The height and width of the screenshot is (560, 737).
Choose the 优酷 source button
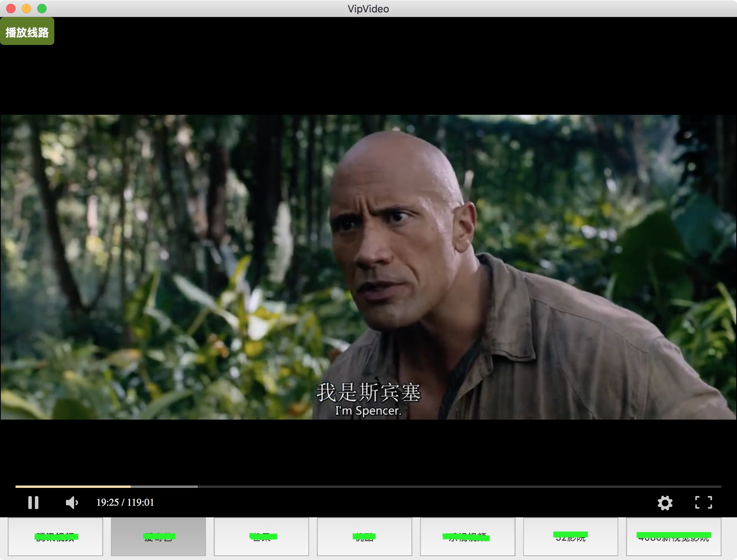coord(365,537)
